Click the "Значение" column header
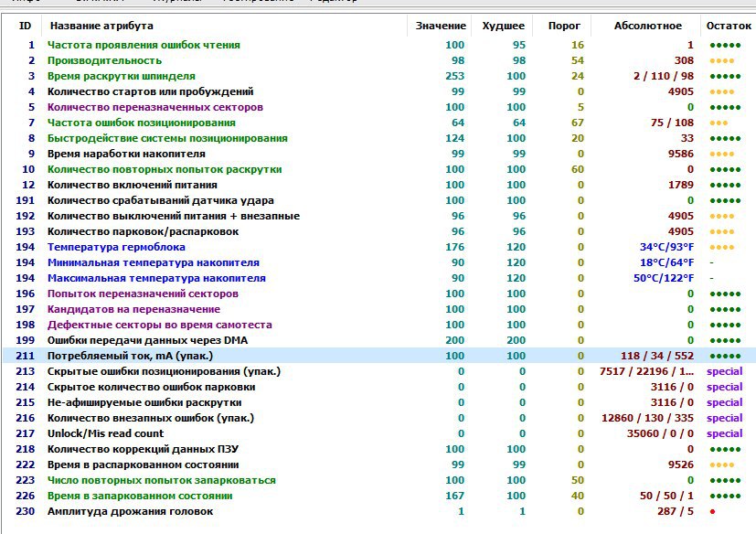Viewport: 756px width, 534px height. click(441, 26)
